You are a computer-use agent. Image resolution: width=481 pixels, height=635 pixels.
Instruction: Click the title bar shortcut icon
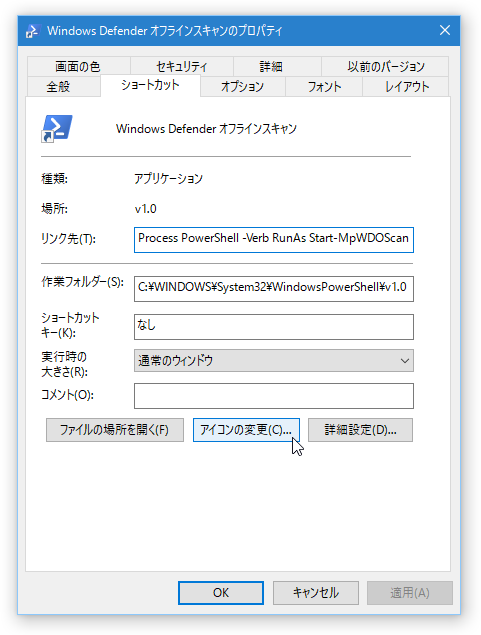[32, 31]
